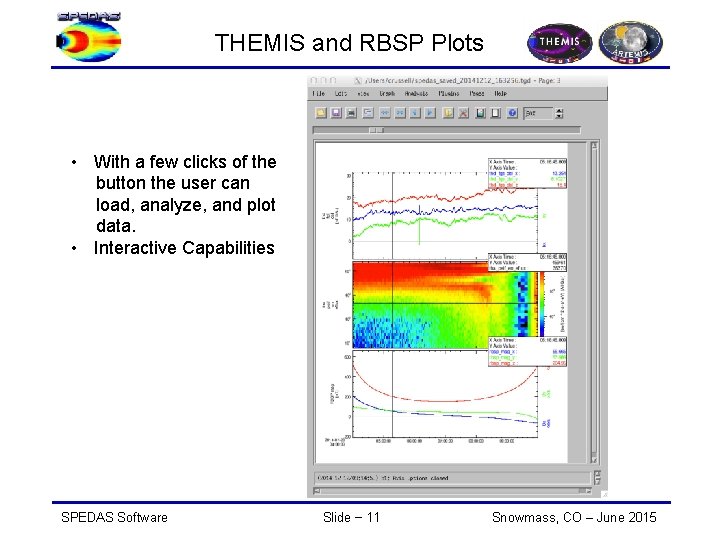Click the spectrogram's rainbow color bar
720x540 pixels.
point(542,304)
